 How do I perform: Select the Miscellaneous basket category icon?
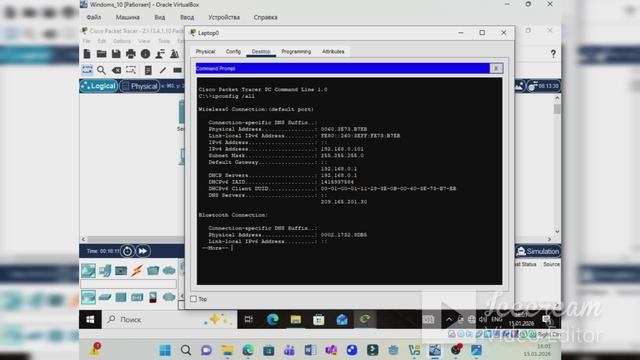click(153, 271)
